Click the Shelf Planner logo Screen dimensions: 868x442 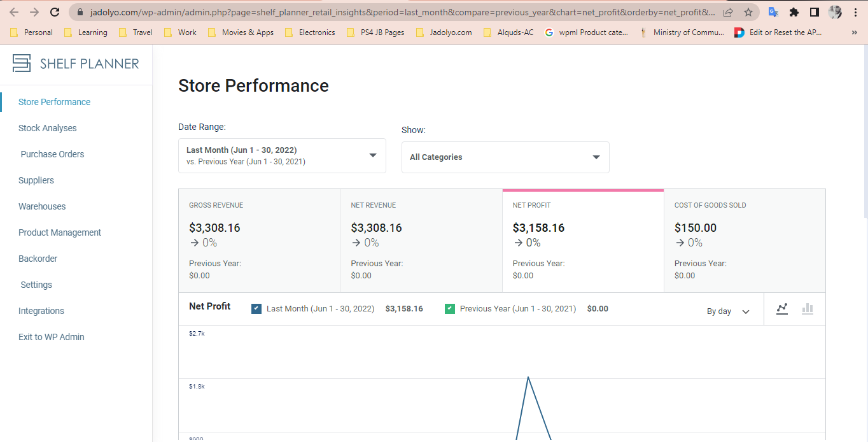click(76, 63)
